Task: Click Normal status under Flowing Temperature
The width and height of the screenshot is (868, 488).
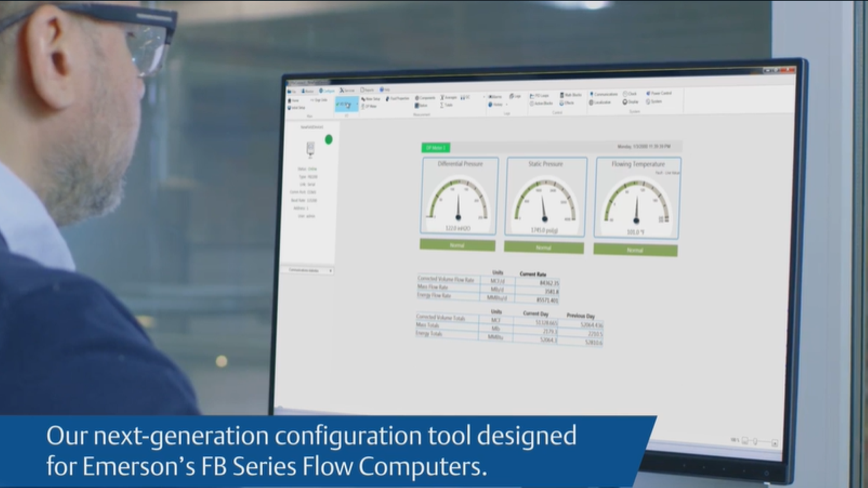Action: click(x=635, y=250)
